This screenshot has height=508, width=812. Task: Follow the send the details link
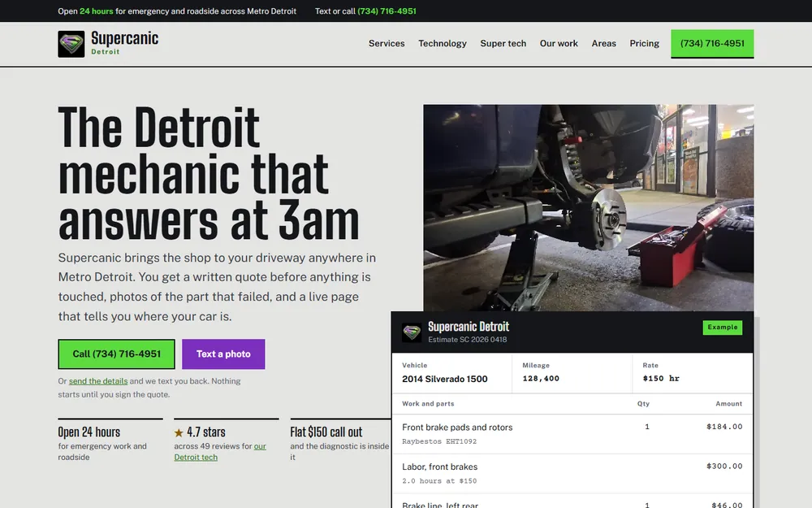pos(98,381)
